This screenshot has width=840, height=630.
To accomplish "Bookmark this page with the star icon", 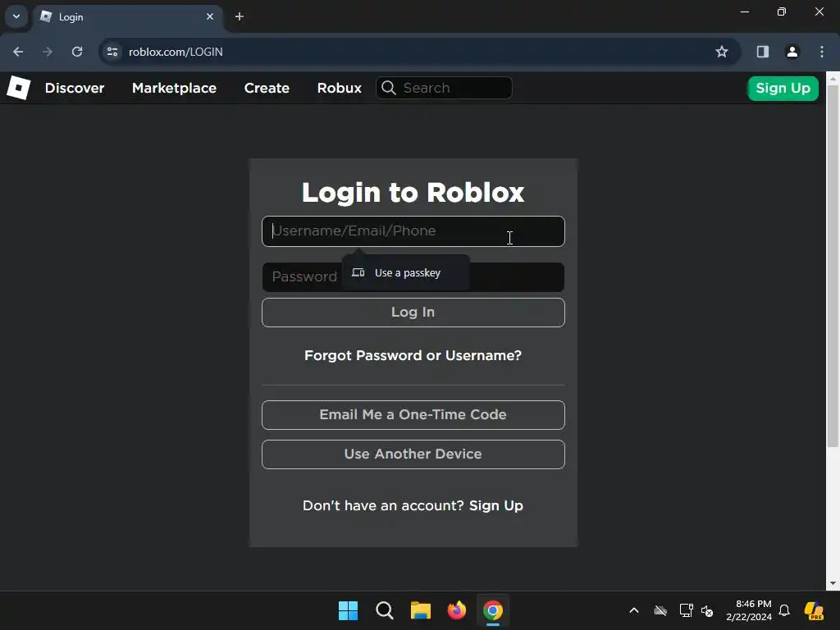I will (722, 52).
